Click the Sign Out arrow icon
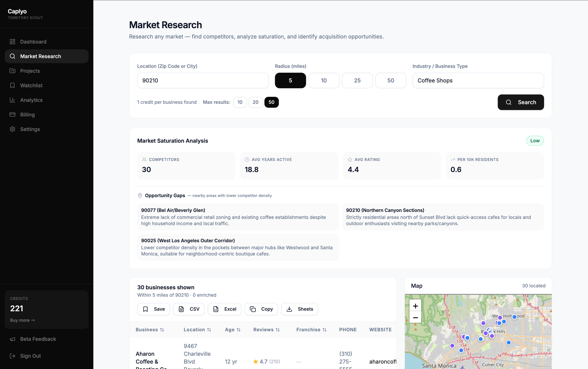The width and height of the screenshot is (588, 369). [12, 356]
